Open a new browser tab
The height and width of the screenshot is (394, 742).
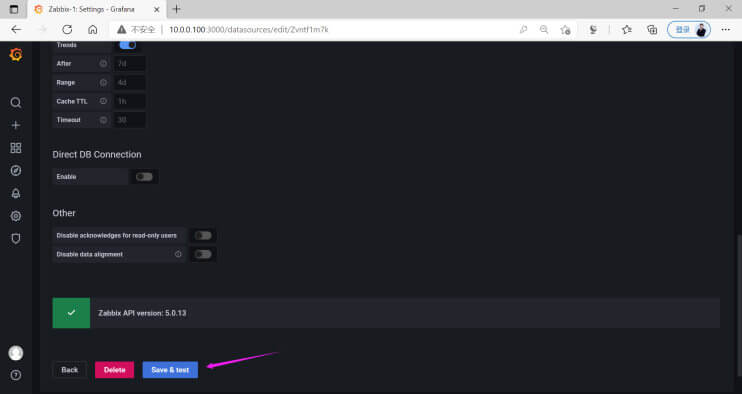click(177, 9)
